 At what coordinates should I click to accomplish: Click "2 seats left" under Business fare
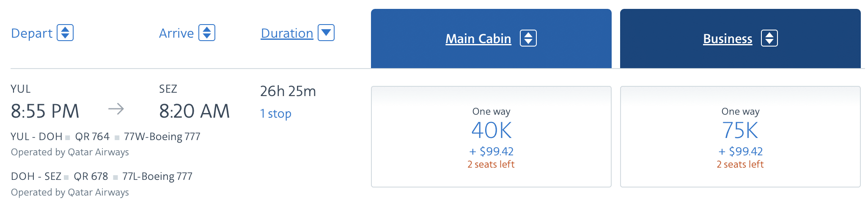pos(740,164)
